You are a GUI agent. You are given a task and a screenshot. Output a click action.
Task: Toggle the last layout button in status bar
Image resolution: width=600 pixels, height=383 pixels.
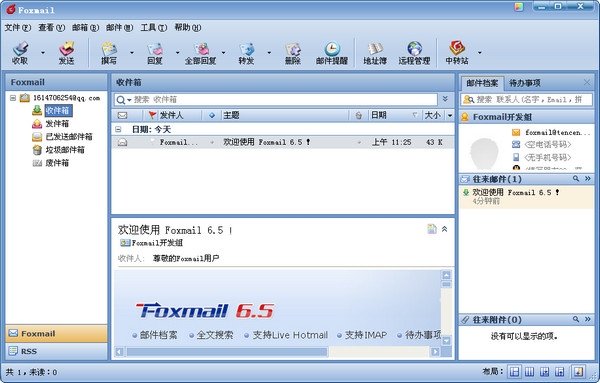(579, 371)
